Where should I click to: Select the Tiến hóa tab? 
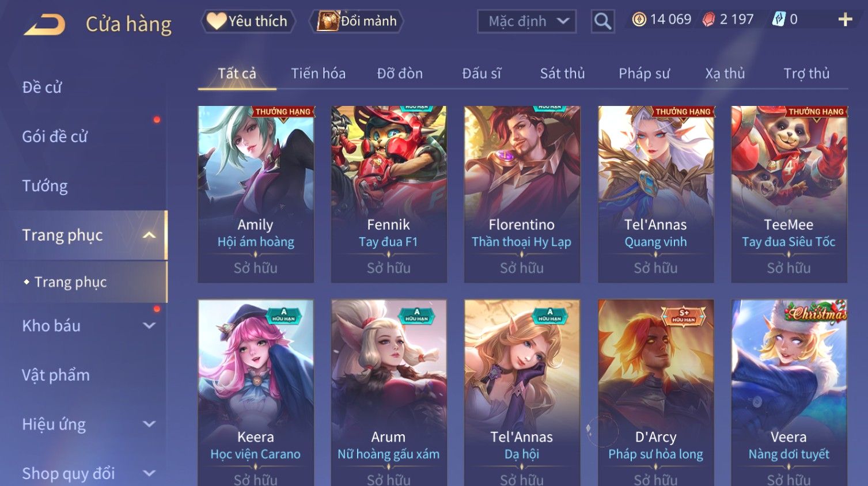coord(318,73)
